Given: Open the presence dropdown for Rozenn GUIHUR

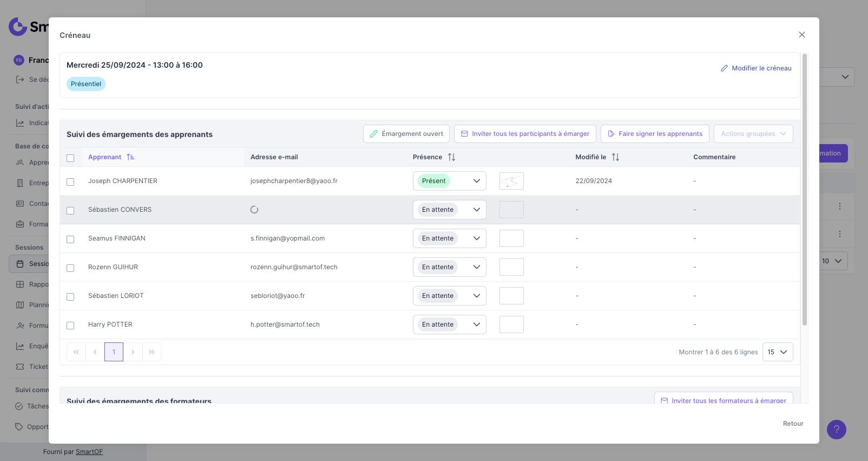Looking at the screenshot, I should click(449, 267).
